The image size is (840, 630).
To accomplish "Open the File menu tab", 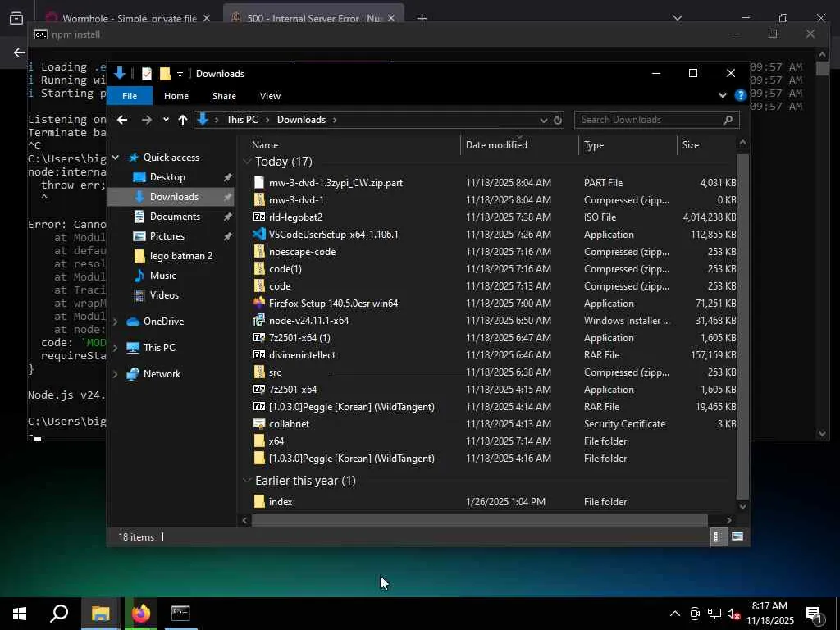I will coord(130,96).
